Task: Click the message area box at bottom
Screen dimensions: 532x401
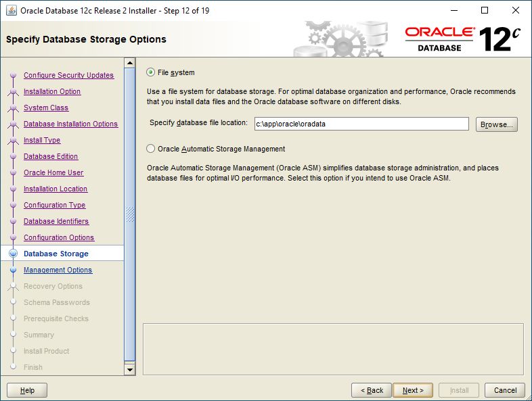Action: (333, 349)
